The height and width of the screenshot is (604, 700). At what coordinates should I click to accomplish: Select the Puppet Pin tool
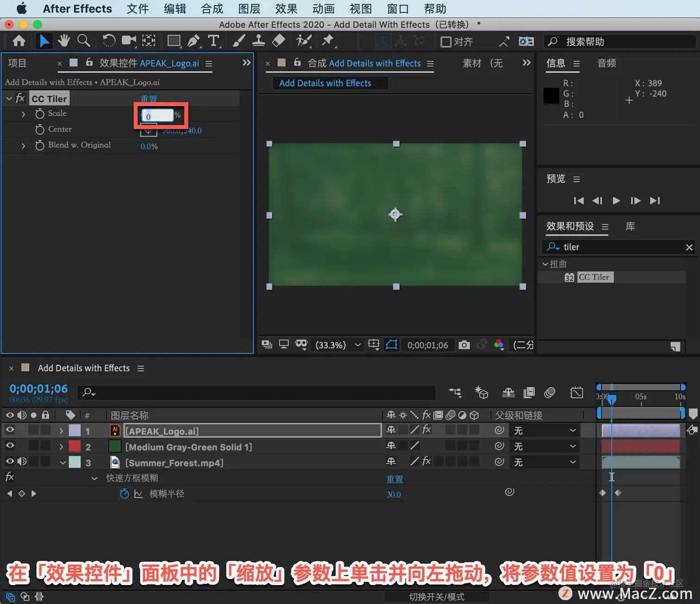pos(328,41)
